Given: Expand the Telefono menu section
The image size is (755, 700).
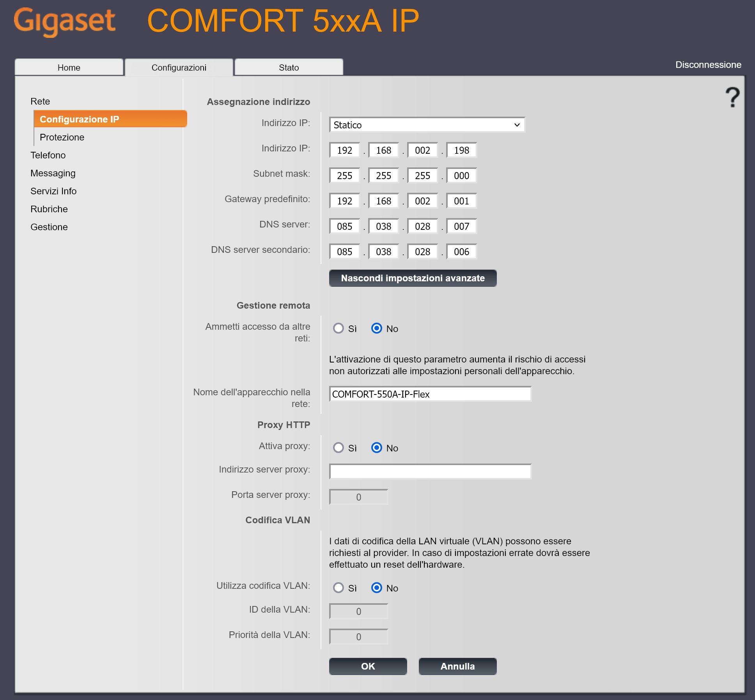Looking at the screenshot, I should [x=48, y=155].
